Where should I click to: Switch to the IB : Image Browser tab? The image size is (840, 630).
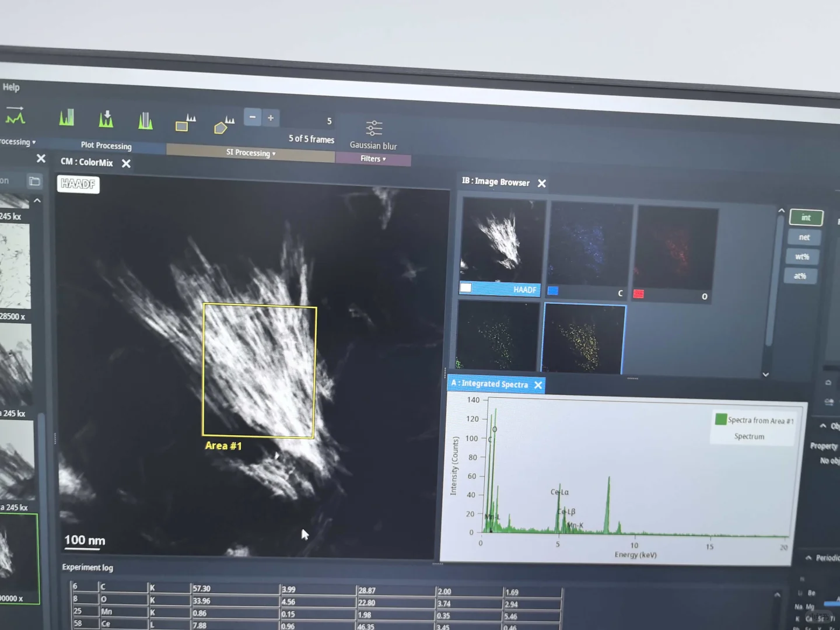[496, 181]
